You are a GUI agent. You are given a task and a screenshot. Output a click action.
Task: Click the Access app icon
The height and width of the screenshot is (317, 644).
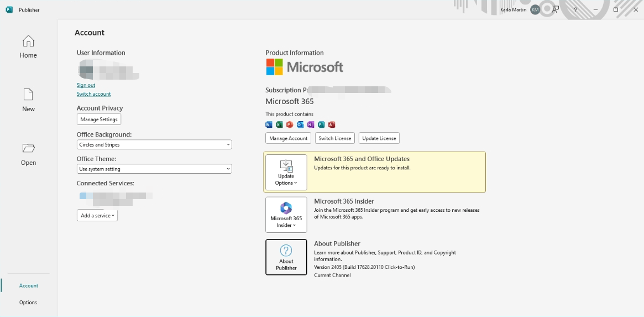(332, 124)
